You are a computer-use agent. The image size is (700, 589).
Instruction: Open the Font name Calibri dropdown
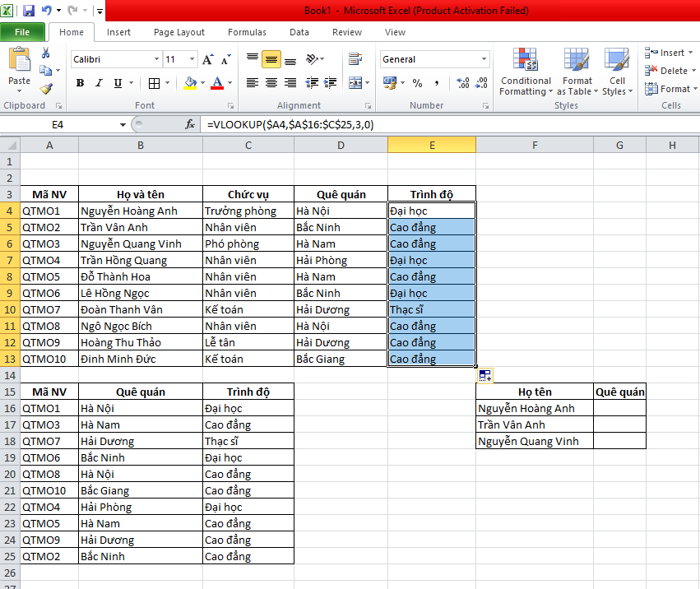(156, 59)
